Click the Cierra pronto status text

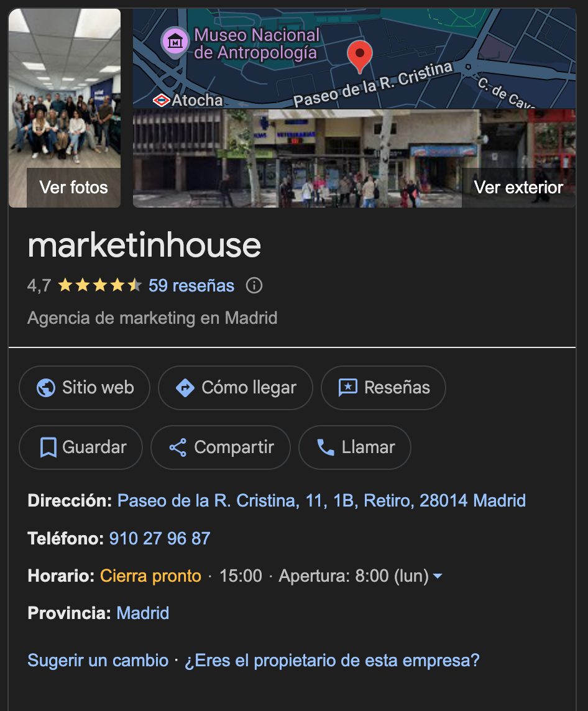point(150,576)
